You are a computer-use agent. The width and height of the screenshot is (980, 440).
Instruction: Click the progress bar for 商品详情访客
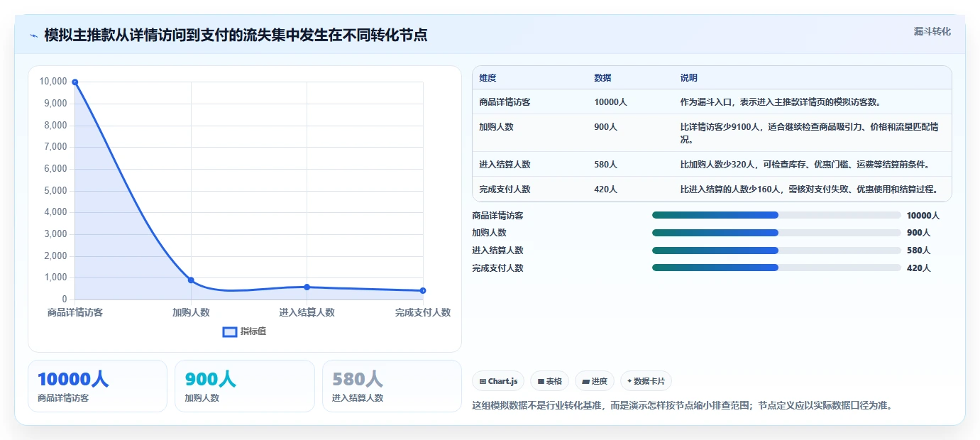(776, 215)
